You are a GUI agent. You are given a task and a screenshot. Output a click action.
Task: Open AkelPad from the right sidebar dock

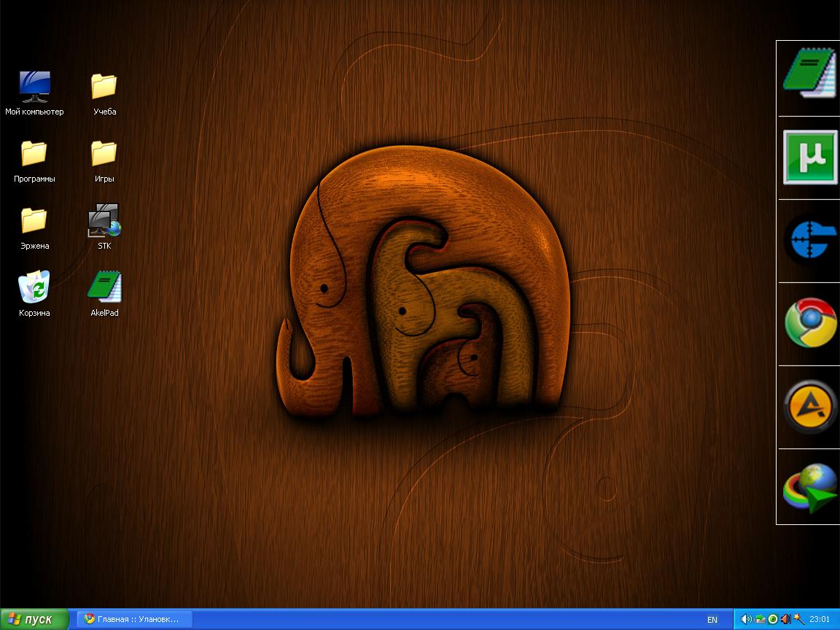click(x=809, y=73)
